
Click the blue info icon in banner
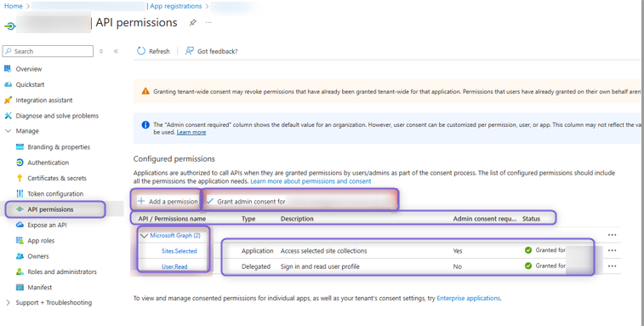145,124
